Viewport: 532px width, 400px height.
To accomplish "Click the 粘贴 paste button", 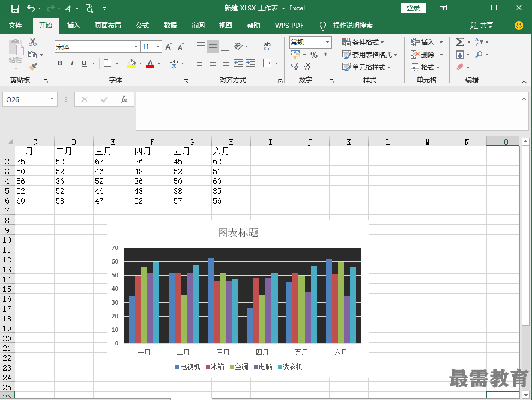I will click(x=15, y=53).
